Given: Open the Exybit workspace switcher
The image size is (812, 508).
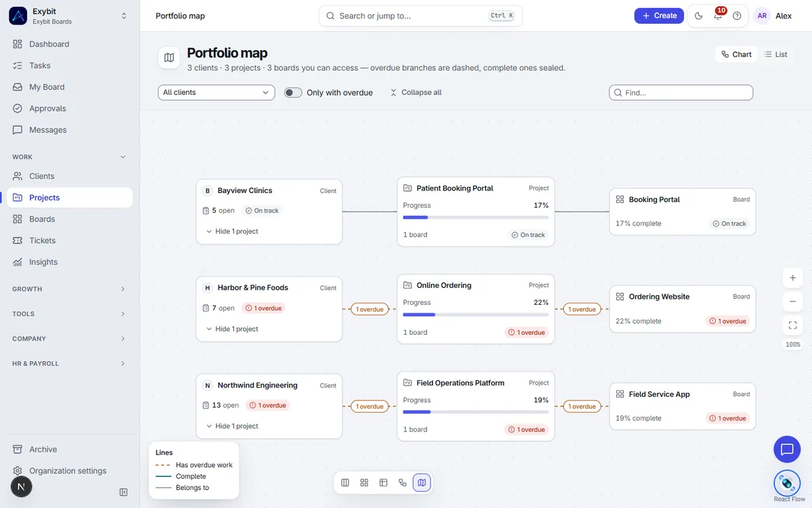Looking at the screenshot, I should (x=70, y=16).
